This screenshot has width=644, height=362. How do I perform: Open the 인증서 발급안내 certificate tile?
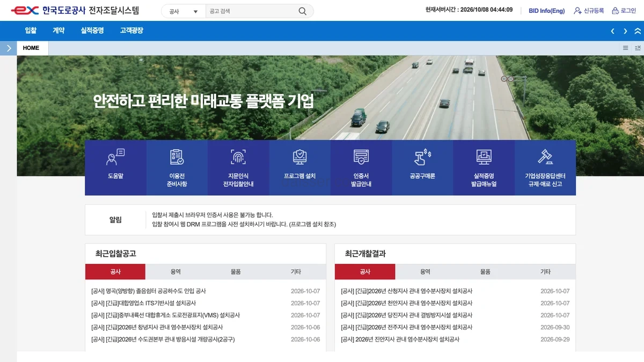click(361, 167)
